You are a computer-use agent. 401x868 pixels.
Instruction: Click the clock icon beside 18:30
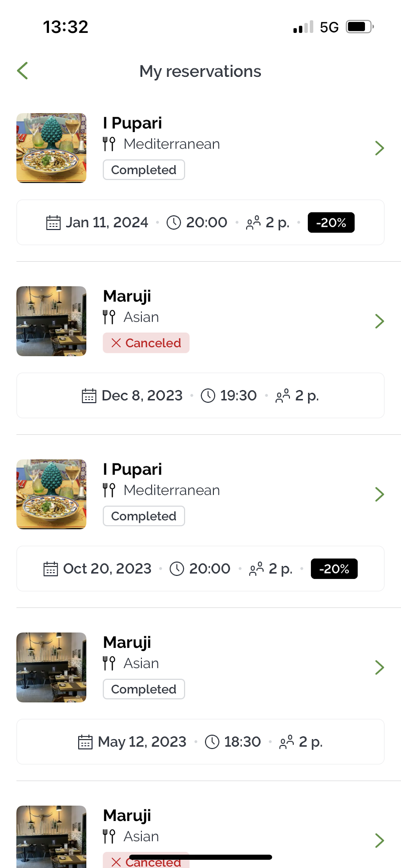pyautogui.click(x=212, y=742)
